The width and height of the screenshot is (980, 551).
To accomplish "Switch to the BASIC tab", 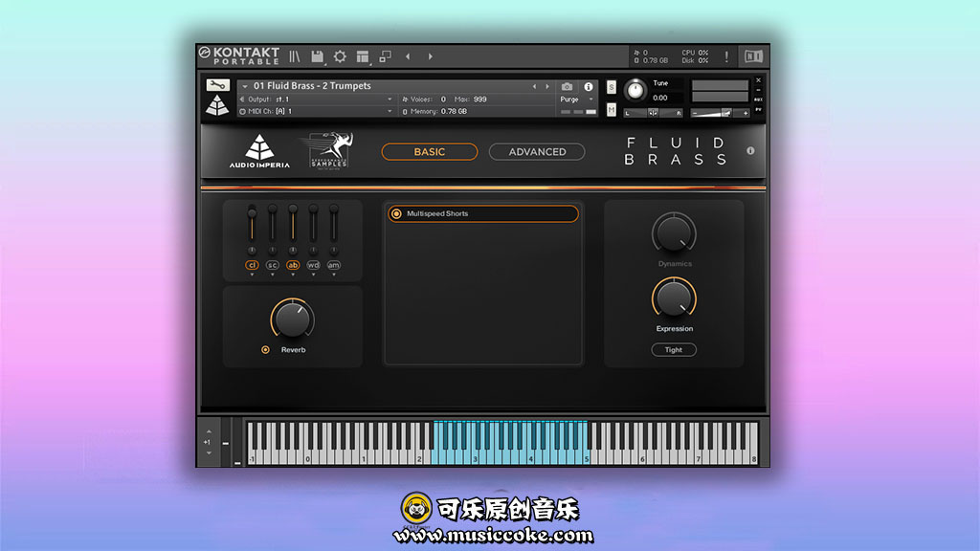I will tap(430, 152).
